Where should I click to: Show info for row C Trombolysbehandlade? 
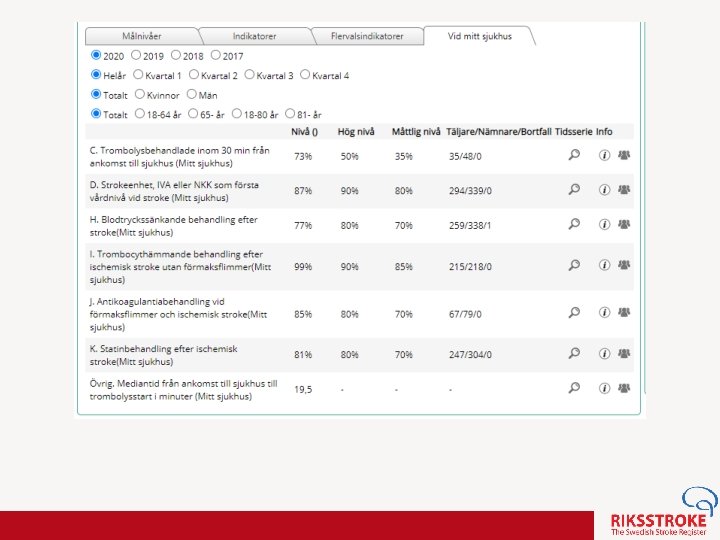[x=604, y=155]
